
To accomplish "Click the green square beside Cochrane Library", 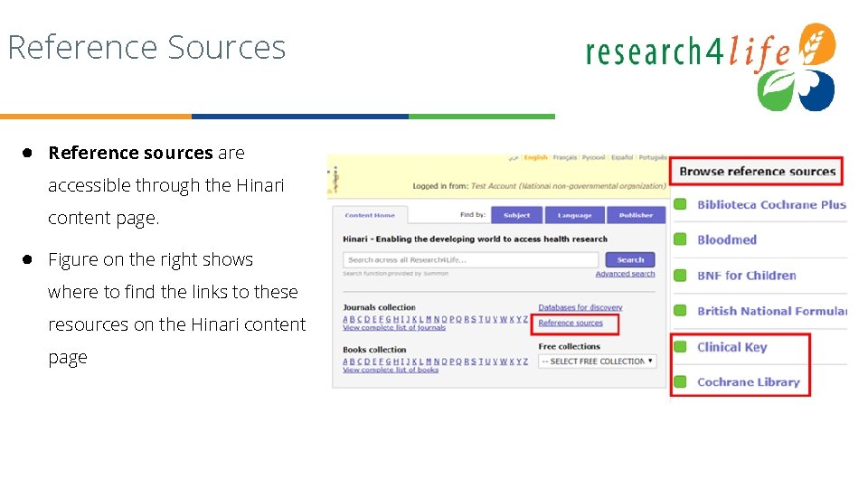I will pos(680,381).
